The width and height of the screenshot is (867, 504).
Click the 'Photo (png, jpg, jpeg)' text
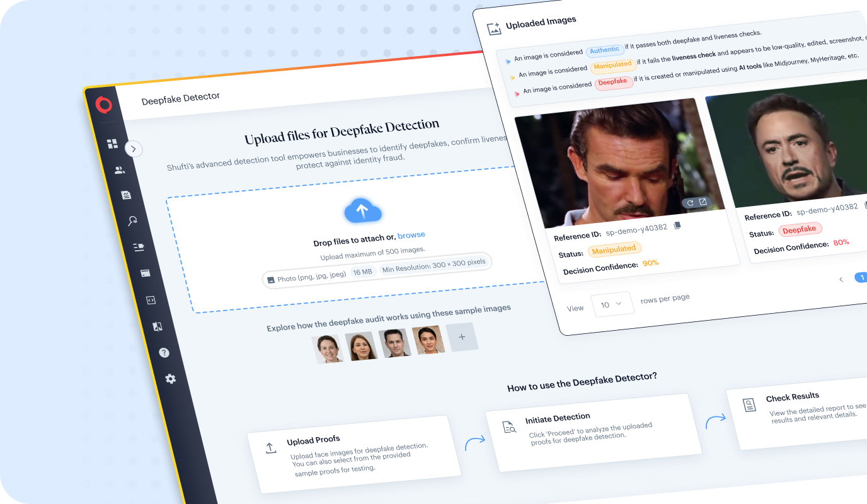tap(312, 276)
